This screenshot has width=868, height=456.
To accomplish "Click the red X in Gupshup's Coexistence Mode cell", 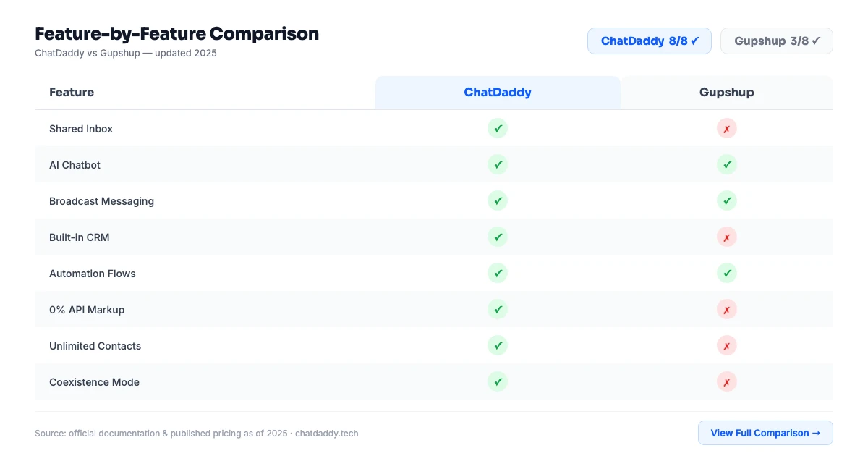I will tap(727, 381).
